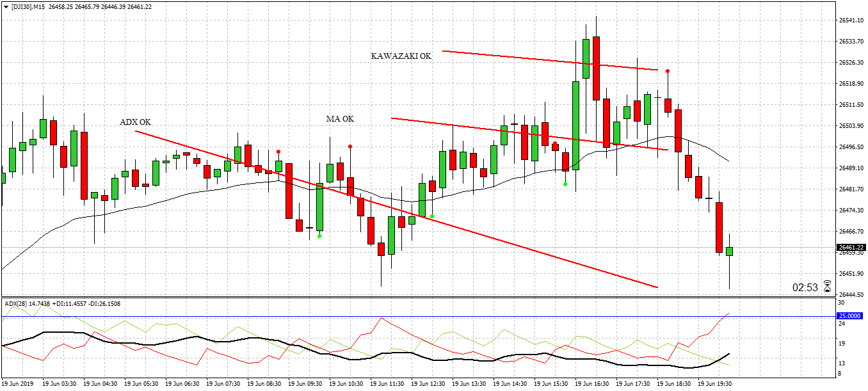Click the 19 Jun 19:30 time label
Image resolution: width=868 pixels, height=391 pixels.
coord(715,384)
